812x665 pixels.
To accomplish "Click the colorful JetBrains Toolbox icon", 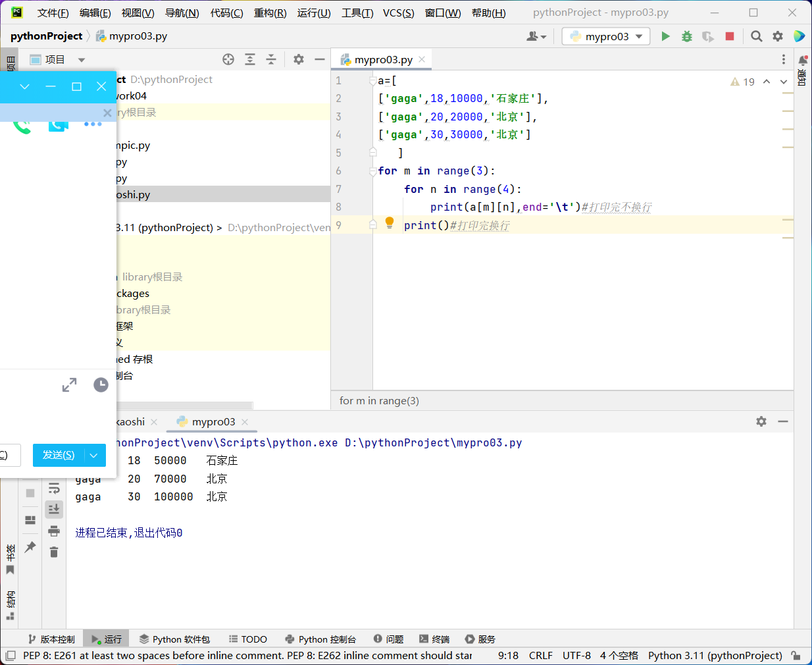I will [799, 36].
